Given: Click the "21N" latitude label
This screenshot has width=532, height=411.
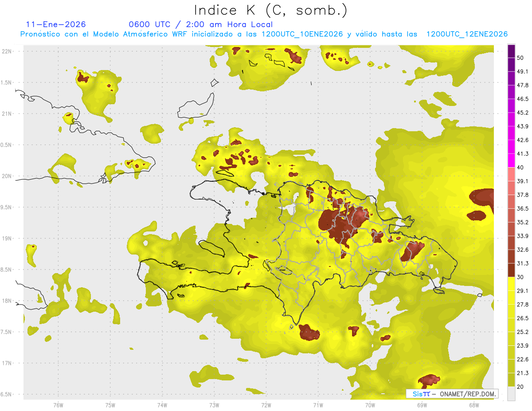Looking at the screenshot, I should pyautogui.click(x=8, y=114).
